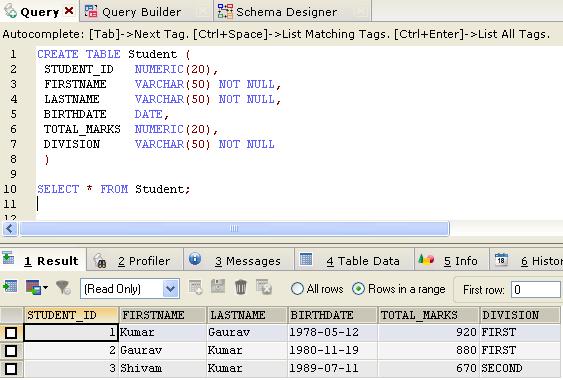563x380 pixels.
Task: Click the insert new row icon
Action: pos(196,287)
